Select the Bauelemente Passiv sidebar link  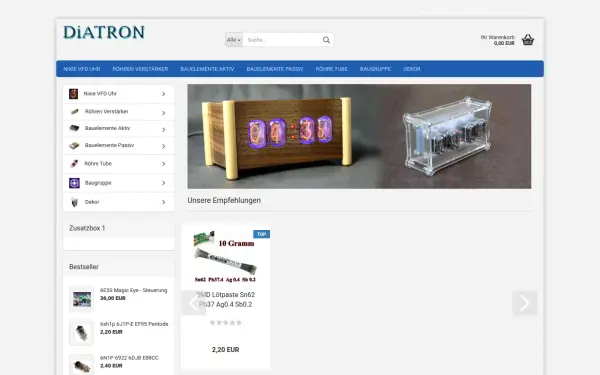tap(109, 145)
